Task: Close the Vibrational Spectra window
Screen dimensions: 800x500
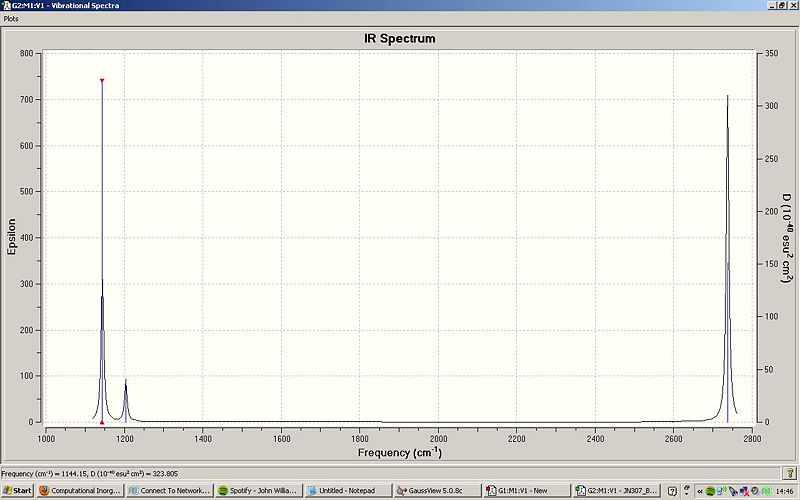Action: coord(792,5)
